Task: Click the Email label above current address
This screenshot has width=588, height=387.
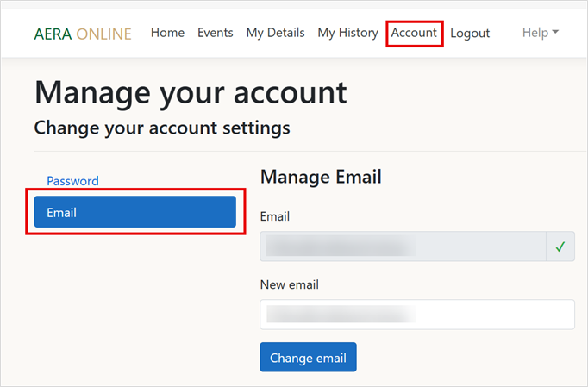Action: tap(274, 216)
